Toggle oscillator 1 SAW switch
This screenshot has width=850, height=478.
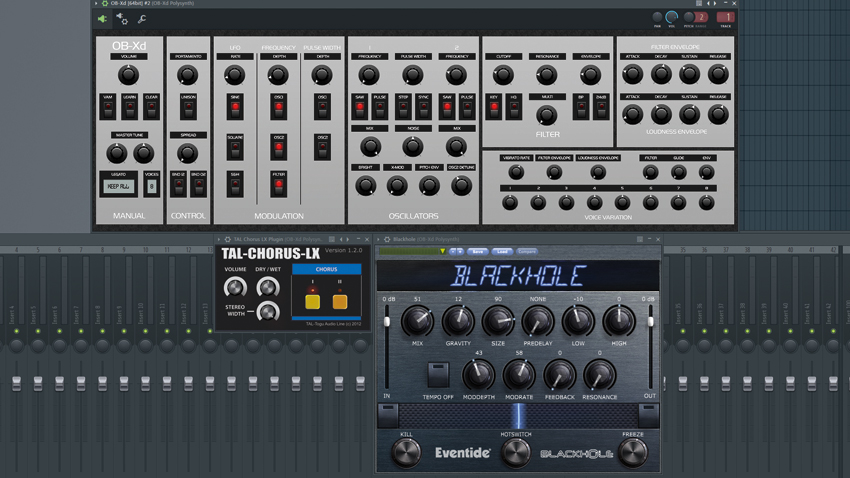pyautogui.click(x=360, y=107)
